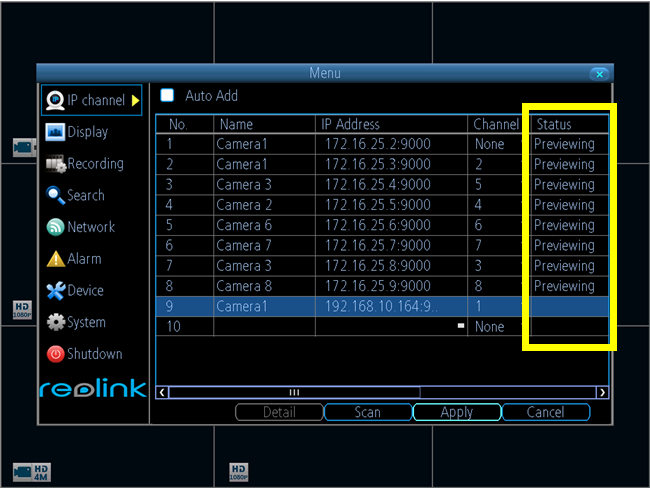This screenshot has width=650, height=488.
Task: Enable the Auto Add checkbox
Action: [167, 95]
